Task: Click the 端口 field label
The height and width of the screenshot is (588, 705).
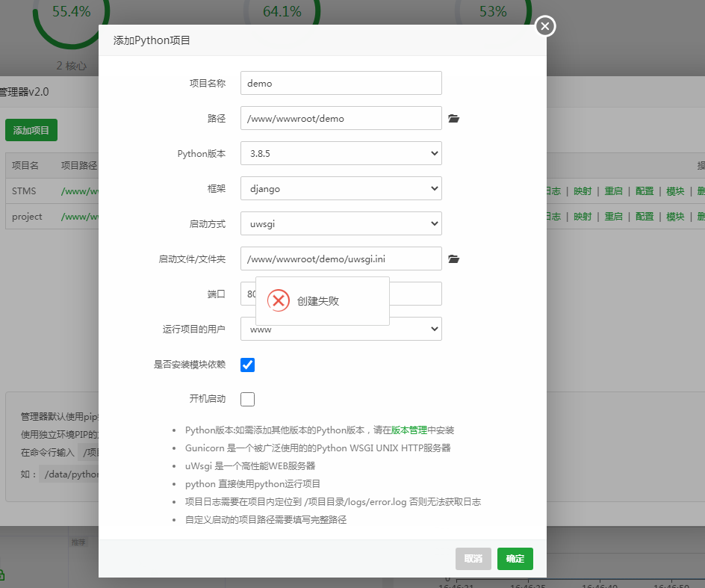Action: click(x=217, y=294)
